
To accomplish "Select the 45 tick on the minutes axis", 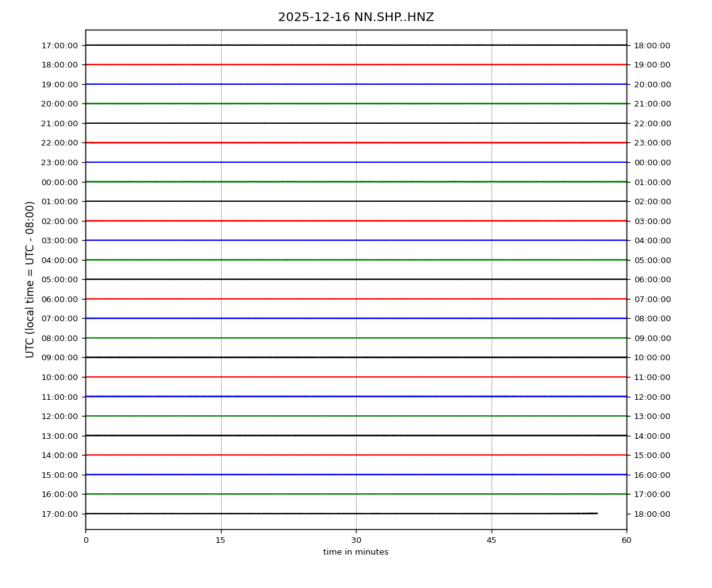I will (492, 540).
